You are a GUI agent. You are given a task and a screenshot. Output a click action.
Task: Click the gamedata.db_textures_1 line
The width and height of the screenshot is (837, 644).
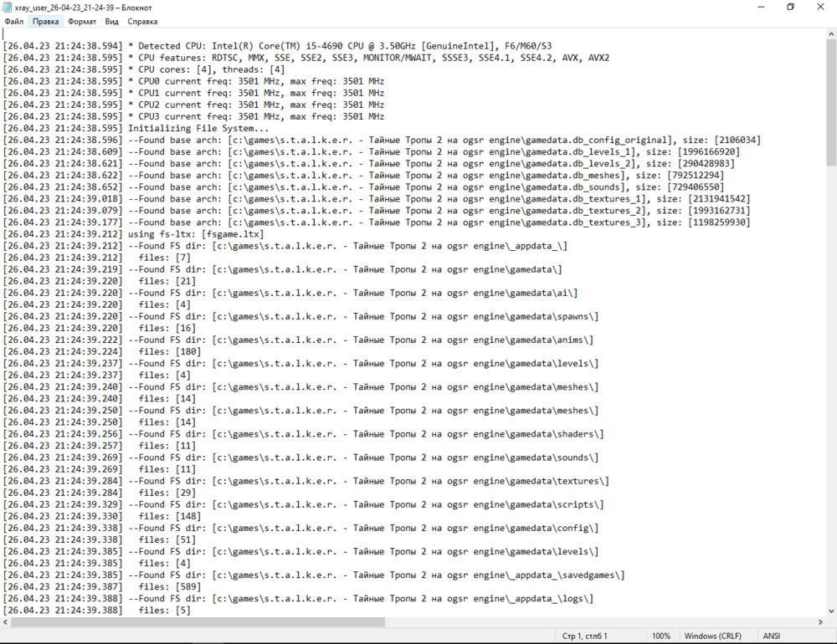pyautogui.click(x=377, y=198)
